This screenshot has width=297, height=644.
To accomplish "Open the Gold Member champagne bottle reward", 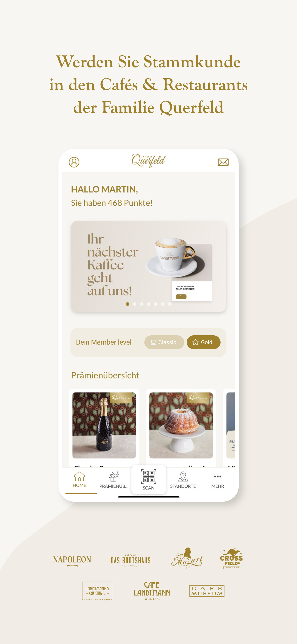I will (104, 428).
